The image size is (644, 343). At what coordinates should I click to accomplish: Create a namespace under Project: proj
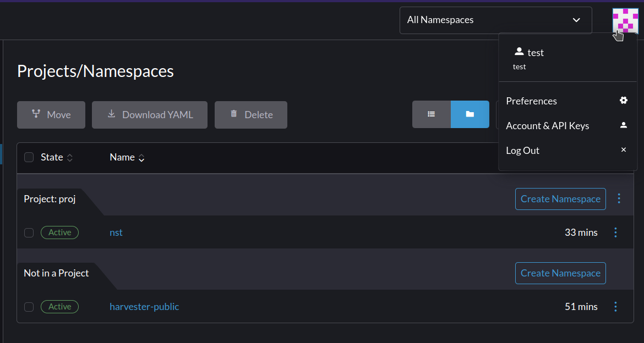coord(560,198)
